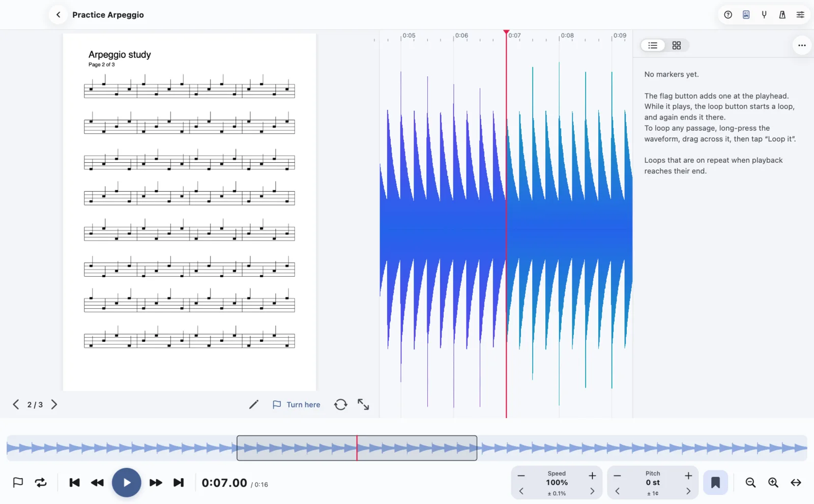Go back from Practice Arpeggio
Viewport: 814px width, 504px height.
[59, 15]
